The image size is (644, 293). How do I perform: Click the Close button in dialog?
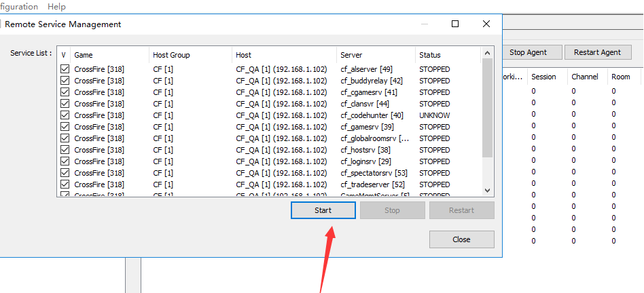point(462,239)
